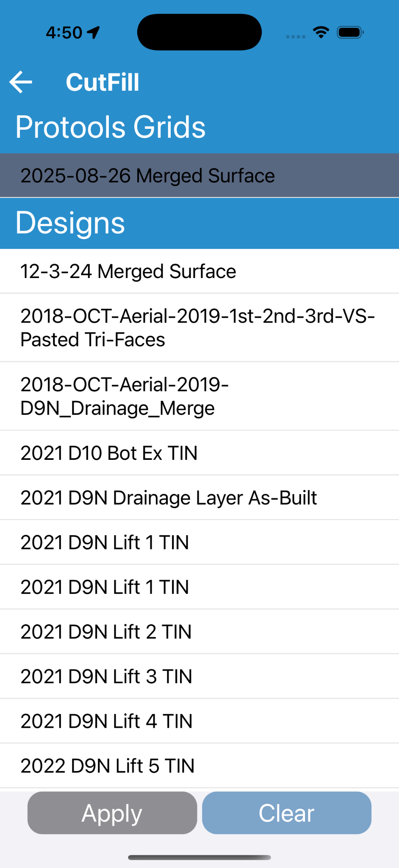Select 2022 D9N Lift 5 TIN
Image resolution: width=399 pixels, height=868 pixels.
coord(199,766)
